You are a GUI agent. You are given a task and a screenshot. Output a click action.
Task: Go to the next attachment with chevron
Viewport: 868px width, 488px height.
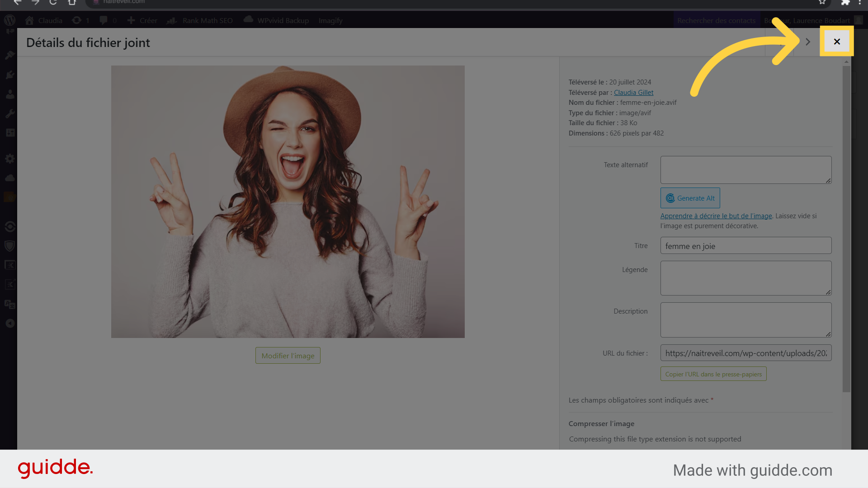click(807, 42)
